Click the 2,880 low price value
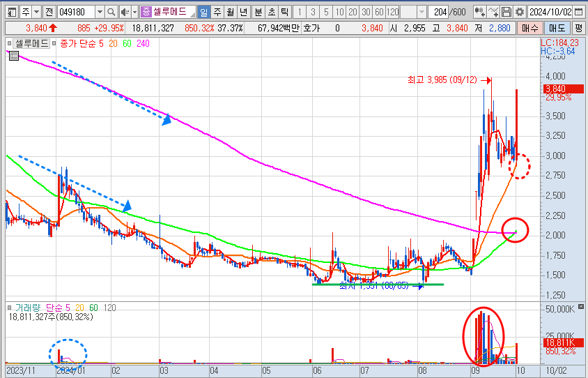 coord(500,28)
